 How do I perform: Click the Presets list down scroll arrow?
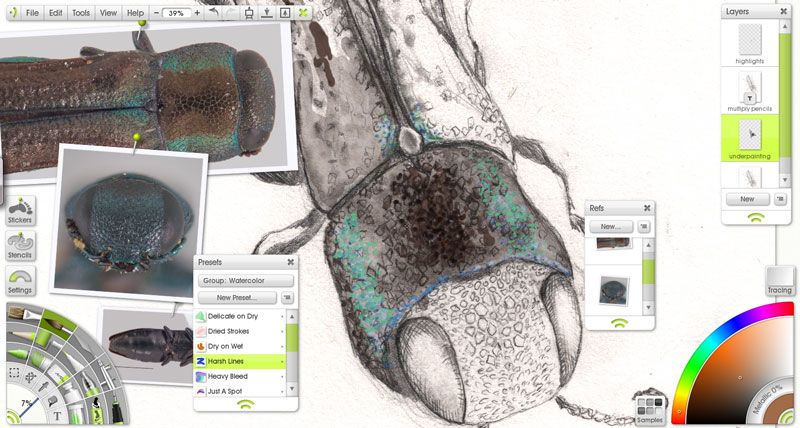point(292,389)
